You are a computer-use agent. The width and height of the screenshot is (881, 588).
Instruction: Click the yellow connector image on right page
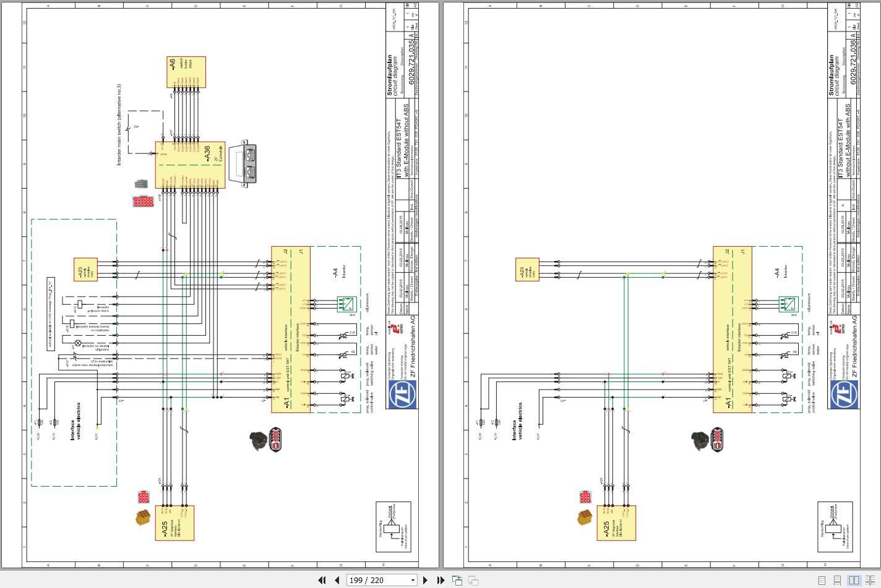click(585, 518)
